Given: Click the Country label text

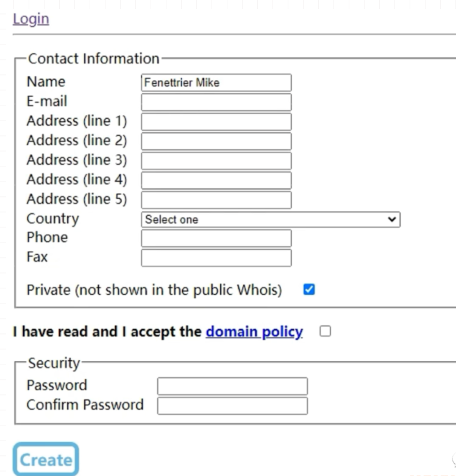Looking at the screenshot, I should tap(52, 219).
